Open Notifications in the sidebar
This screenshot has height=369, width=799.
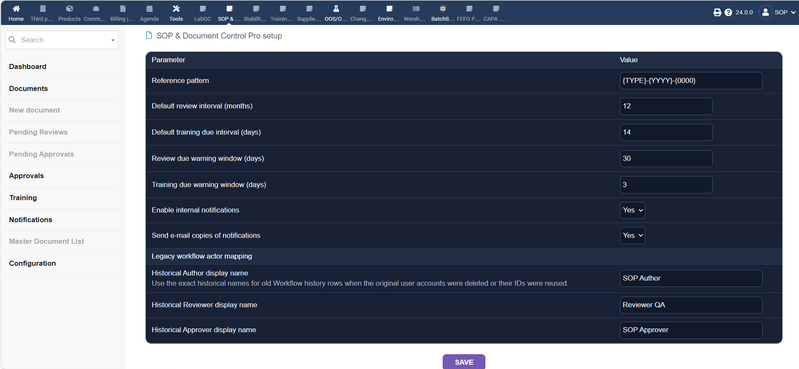31,220
